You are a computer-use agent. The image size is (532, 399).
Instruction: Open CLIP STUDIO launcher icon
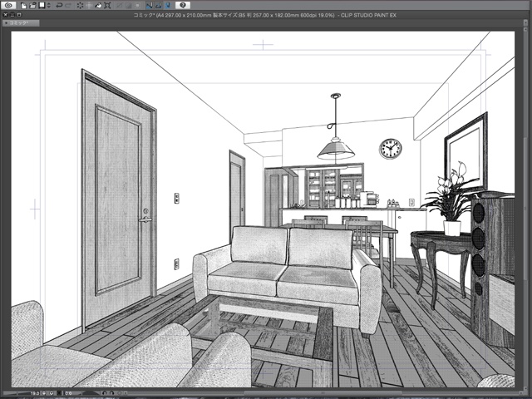click(x=8, y=5)
